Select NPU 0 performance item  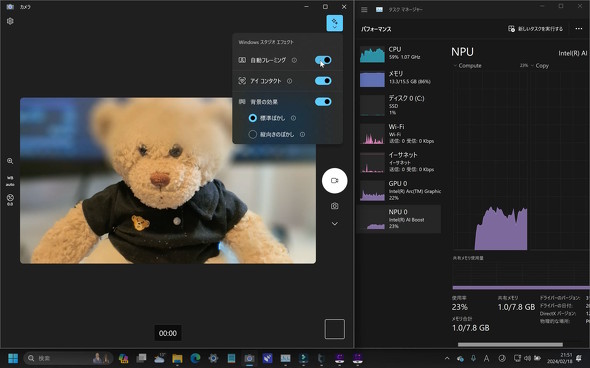pyautogui.click(x=399, y=219)
